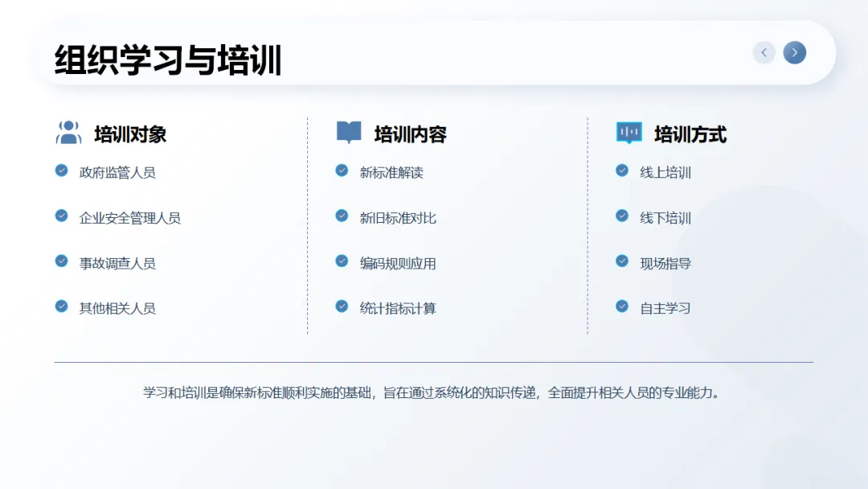Click the people icon beside 培训对象
This screenshot has width=868, height=489.
[68, 133]
